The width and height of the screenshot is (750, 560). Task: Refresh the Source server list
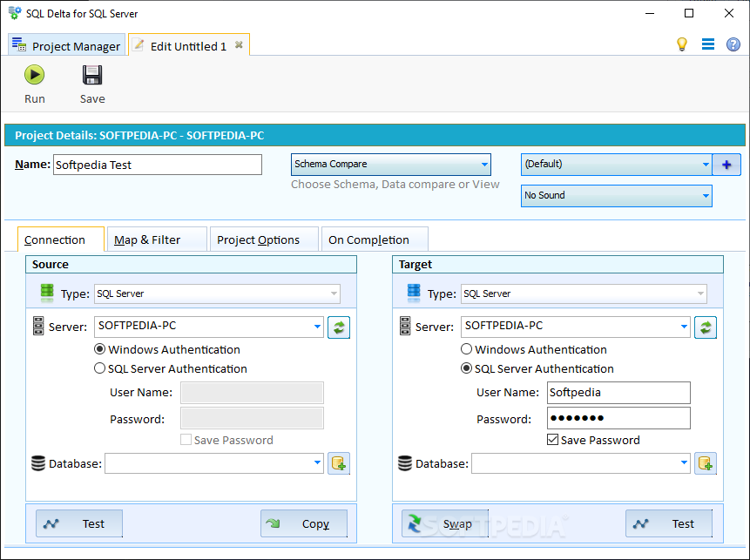[339, 327]
